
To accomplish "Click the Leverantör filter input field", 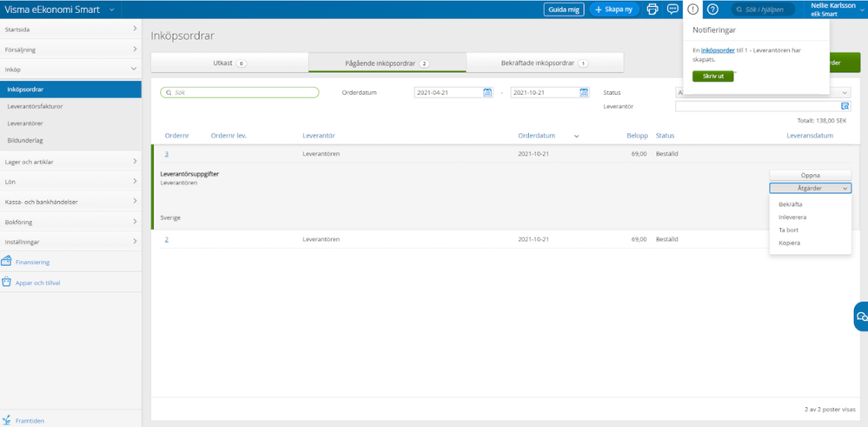I will [x=763, y=106].
